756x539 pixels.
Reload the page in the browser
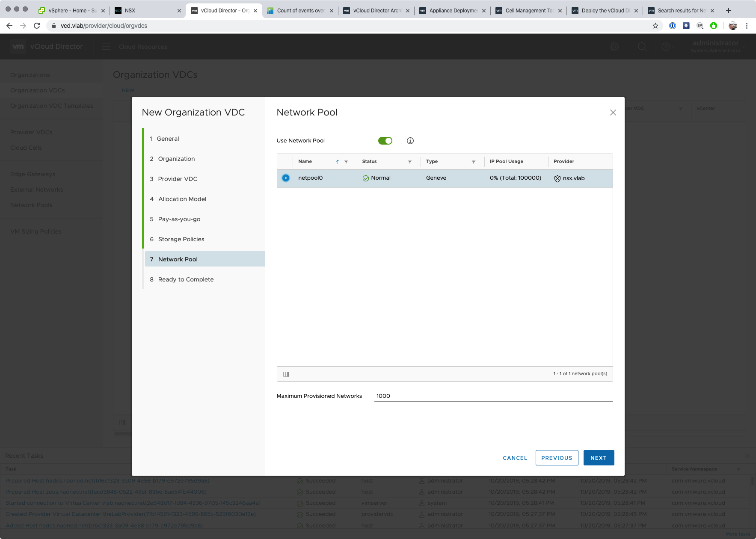(37, 26)
